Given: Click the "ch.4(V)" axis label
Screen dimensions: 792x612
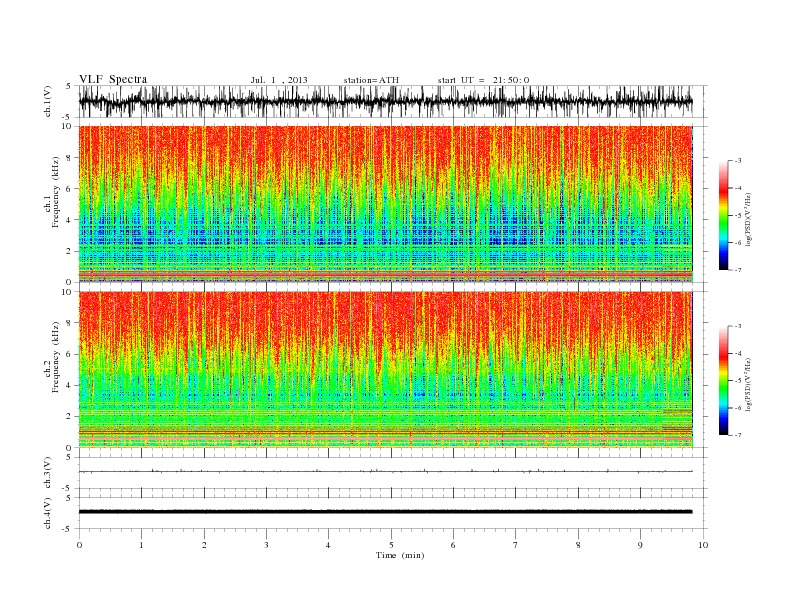Looking at the screenshot, I should pos(48,513).
